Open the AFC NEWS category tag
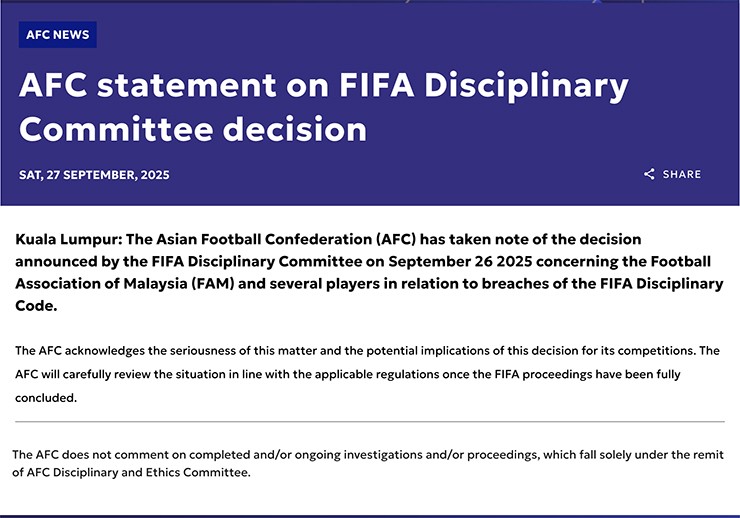Viewport: 740px width, 518px height. (58, 34)
